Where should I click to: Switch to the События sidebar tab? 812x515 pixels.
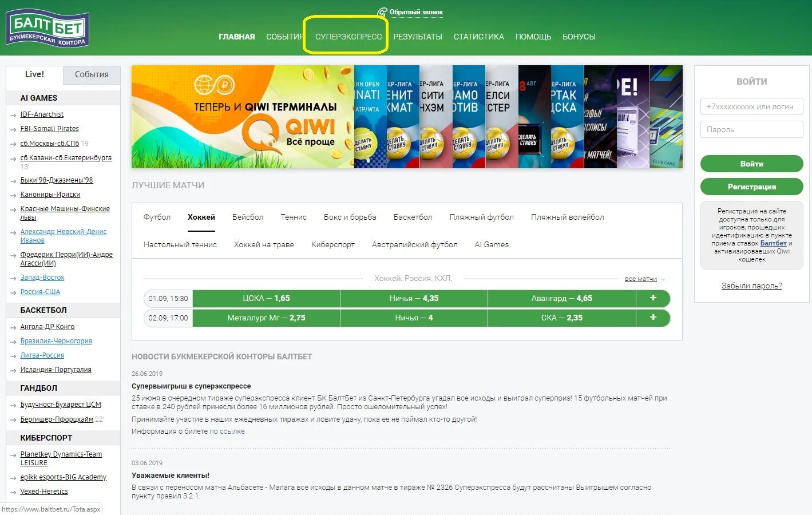pyautogui.click(x=92, y=74)
